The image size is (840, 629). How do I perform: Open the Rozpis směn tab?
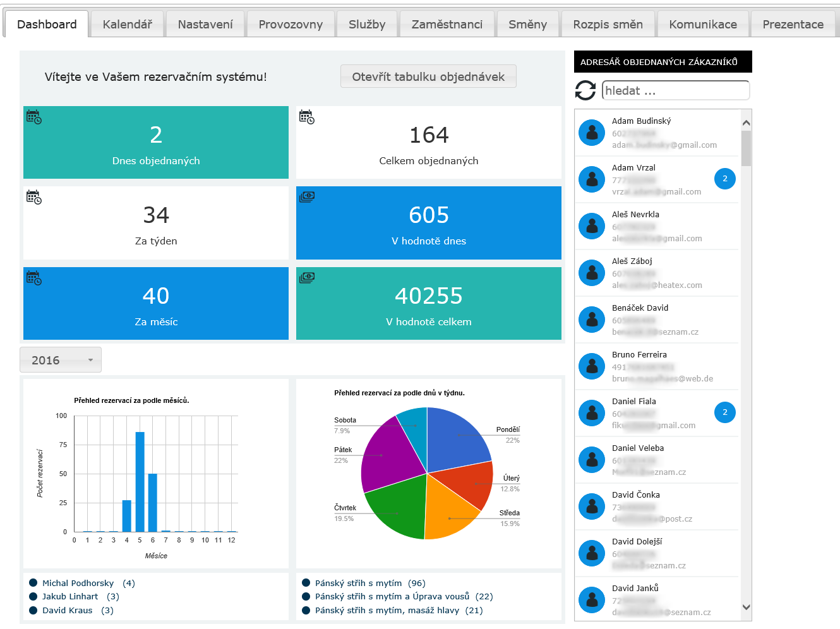coord(608,24)
